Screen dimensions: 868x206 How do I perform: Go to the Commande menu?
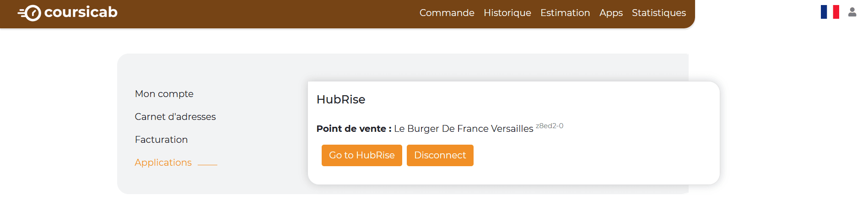pyautogui.click(x=447, y=13)
